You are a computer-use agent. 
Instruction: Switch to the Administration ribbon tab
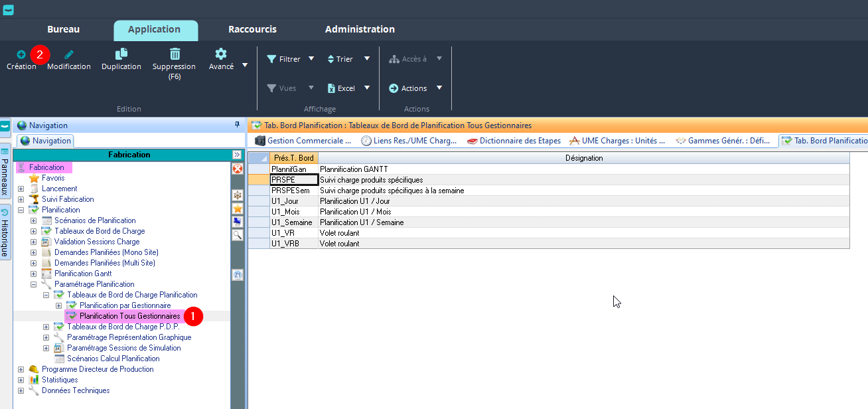click(360, 29)
